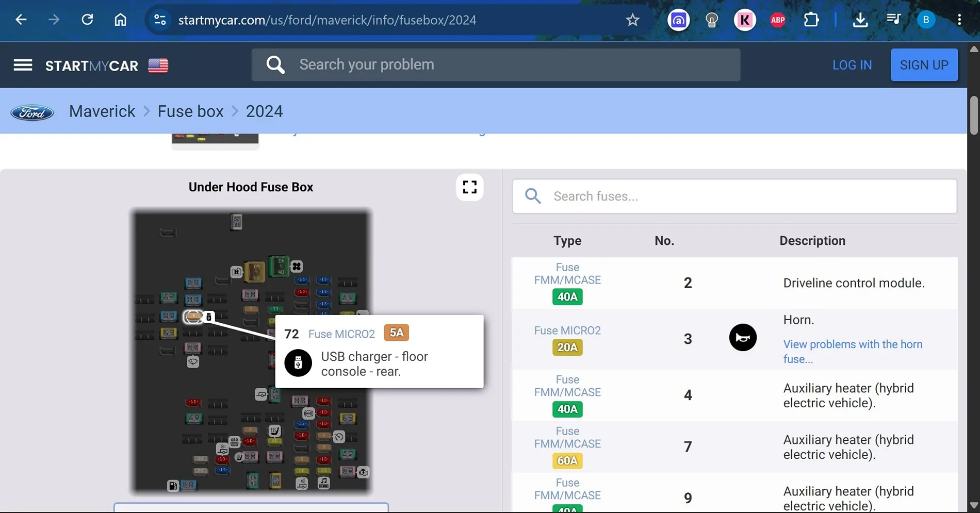Click the page vertical scrollbar thumb
Screen dimensions: 980x513
click(974, 115)
